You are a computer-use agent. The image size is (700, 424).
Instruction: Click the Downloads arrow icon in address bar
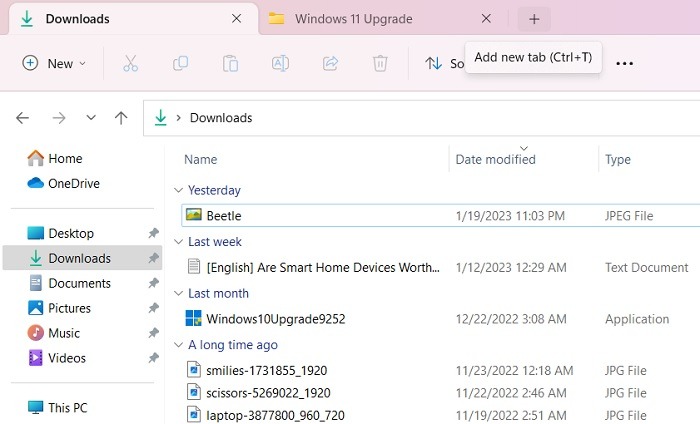coord(160,118)
